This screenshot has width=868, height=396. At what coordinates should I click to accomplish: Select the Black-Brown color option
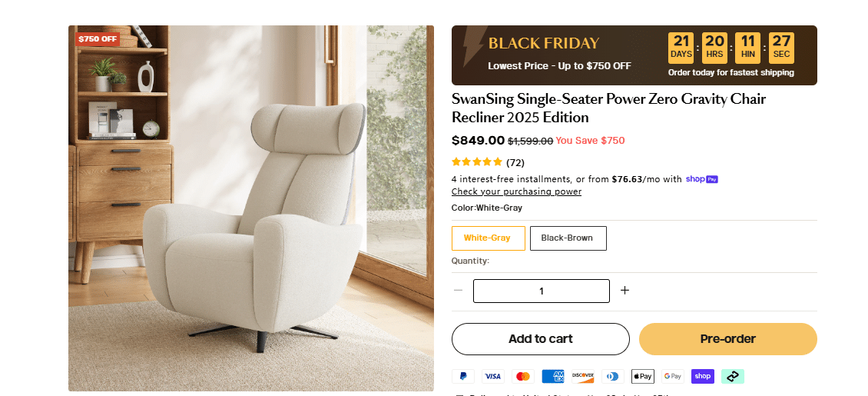click(568, 238)
